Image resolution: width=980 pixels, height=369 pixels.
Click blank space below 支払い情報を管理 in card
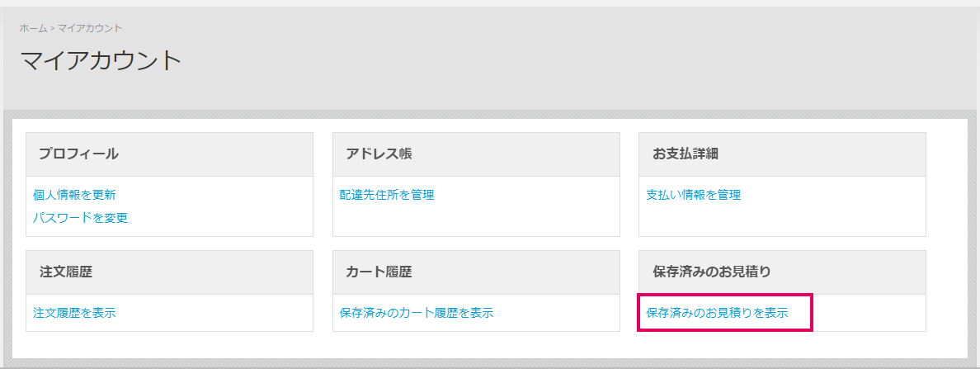coord(783,220)
